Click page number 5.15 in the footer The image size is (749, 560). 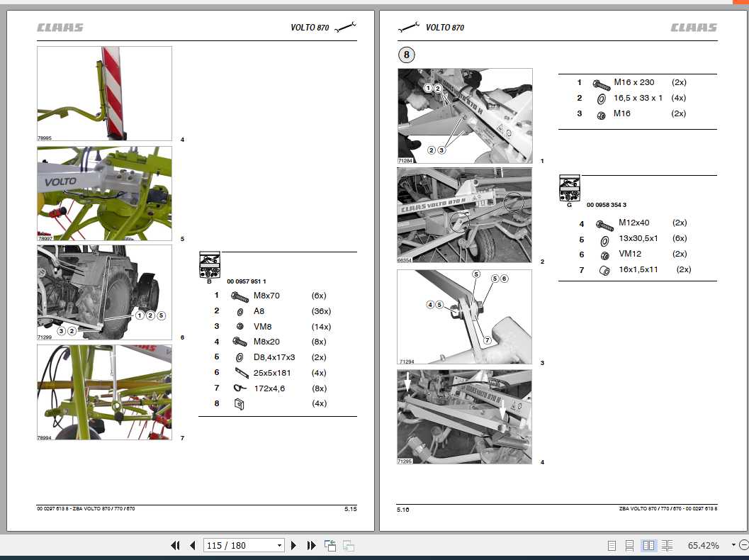click(351, 509)
